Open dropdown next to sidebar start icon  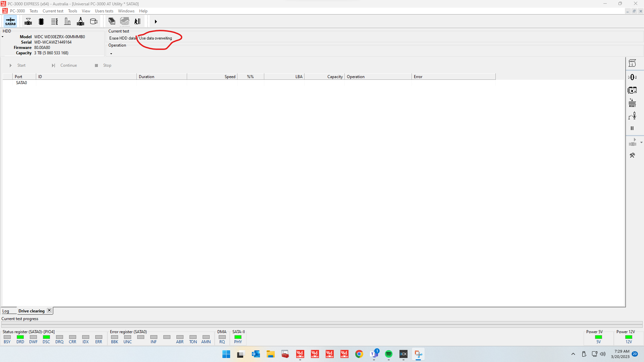[641, 142]
